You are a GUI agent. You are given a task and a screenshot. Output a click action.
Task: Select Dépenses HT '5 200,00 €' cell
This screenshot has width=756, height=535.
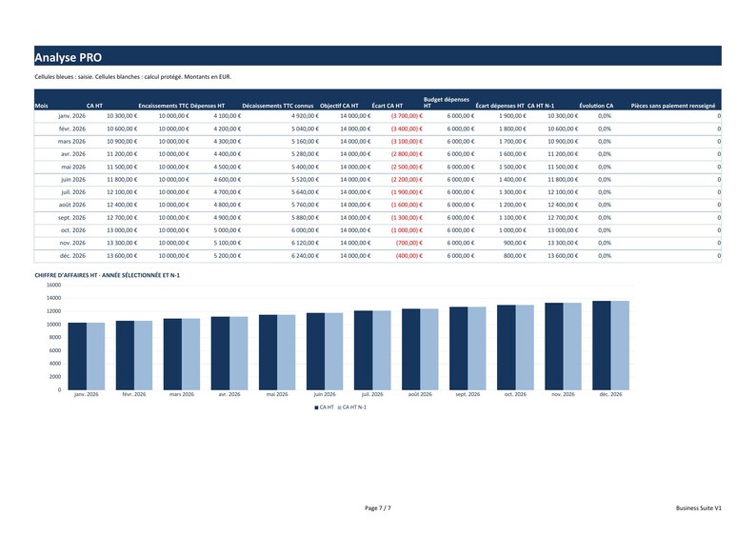click(x=228, y=256)
